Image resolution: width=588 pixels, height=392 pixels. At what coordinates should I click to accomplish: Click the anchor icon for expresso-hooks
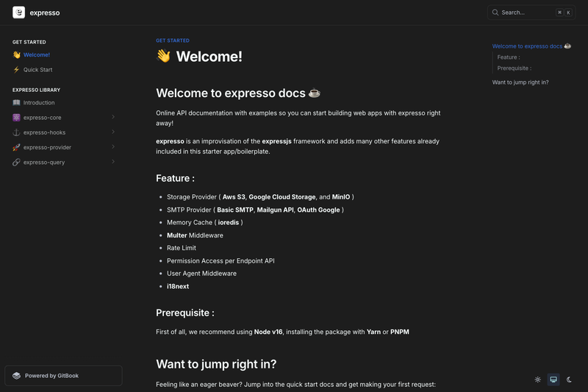[16, 132]
